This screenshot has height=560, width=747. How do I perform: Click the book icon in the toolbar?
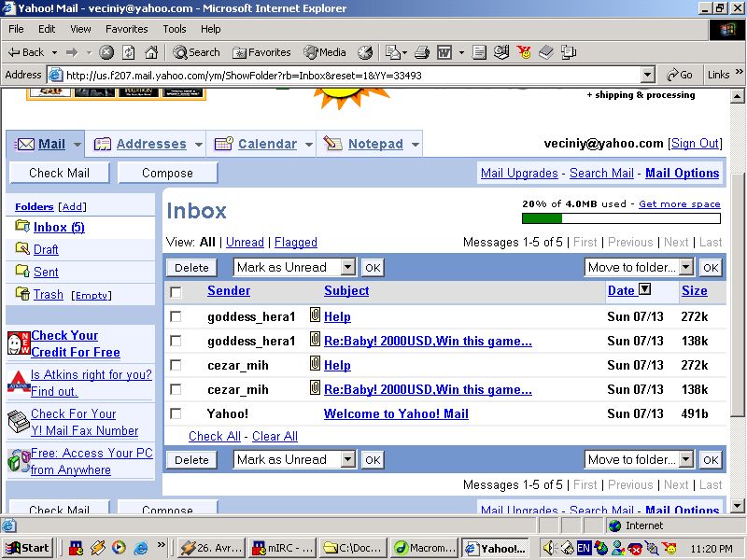546,52
